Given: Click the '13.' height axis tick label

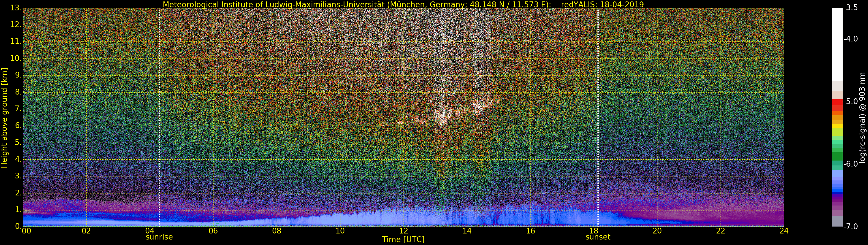Looking at the screenshot, I should [x=16, y=8].
